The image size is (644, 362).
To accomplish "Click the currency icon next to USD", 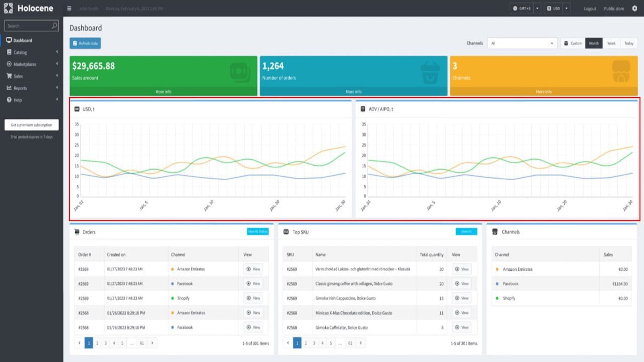I will (549, 8).
